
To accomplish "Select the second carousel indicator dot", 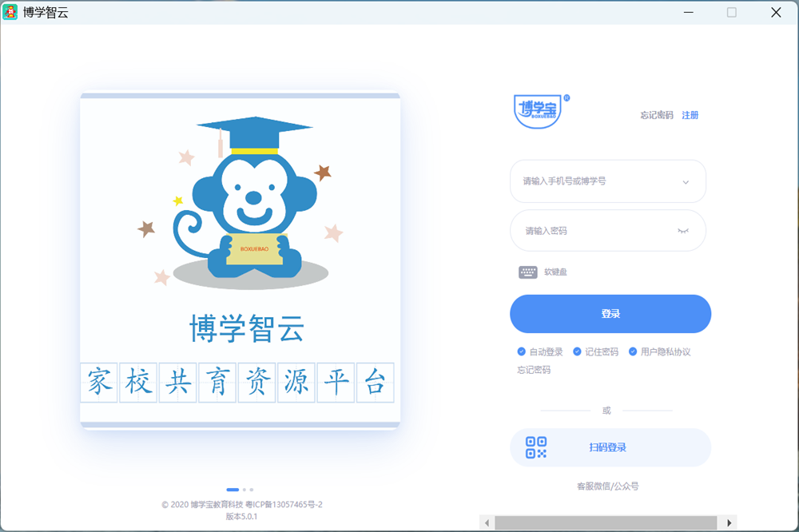I will coord(244,490).
